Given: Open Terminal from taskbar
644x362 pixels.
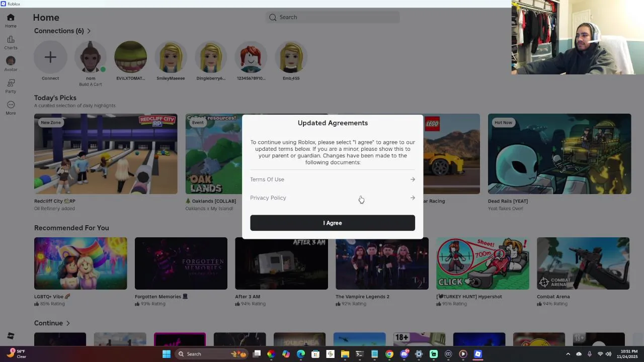Looking at the screenshot, I should click(359, 354).
